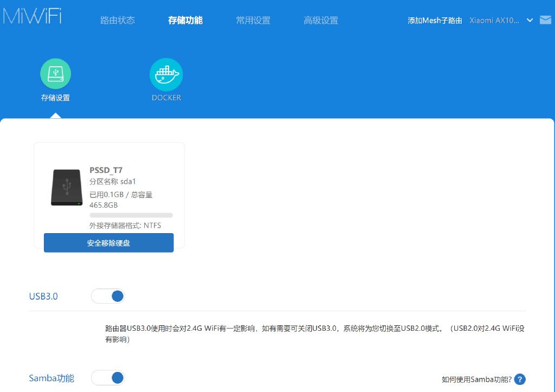Expand the Xiaomi AX10... router dropdown arrow
This screenshot has height=392, width=555.
pos(530,20)
